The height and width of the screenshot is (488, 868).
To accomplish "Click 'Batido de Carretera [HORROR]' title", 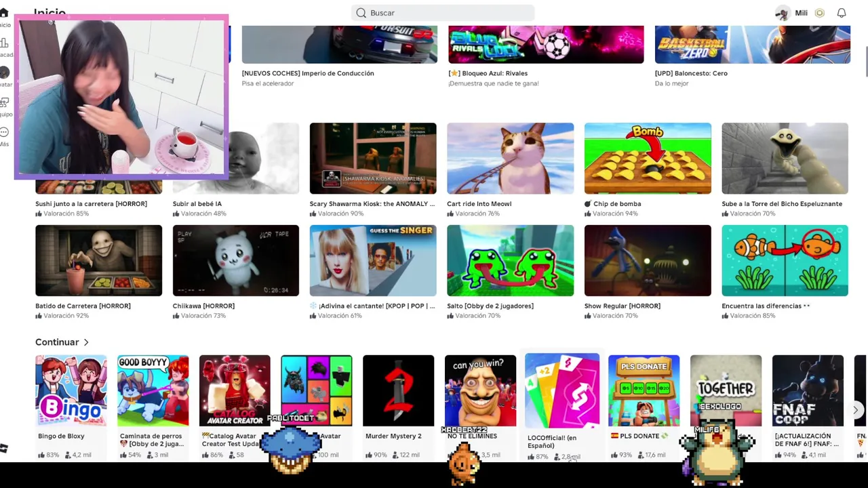I will (x=83, y=306).
